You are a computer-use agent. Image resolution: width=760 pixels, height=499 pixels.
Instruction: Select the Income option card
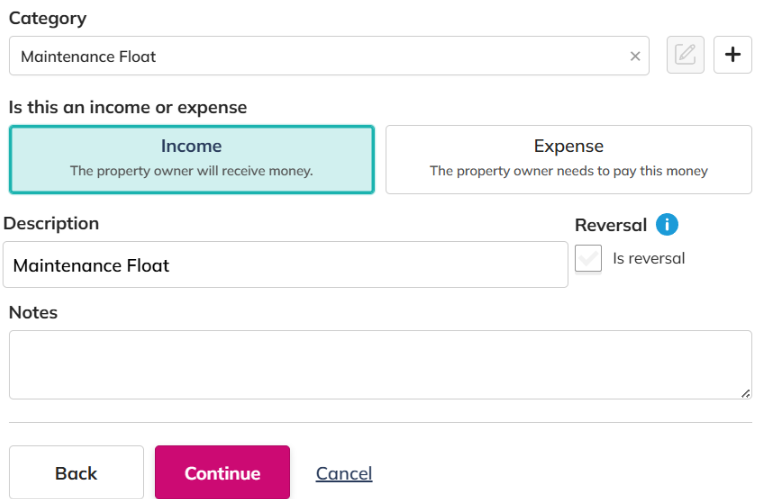(x=191, y=159)
